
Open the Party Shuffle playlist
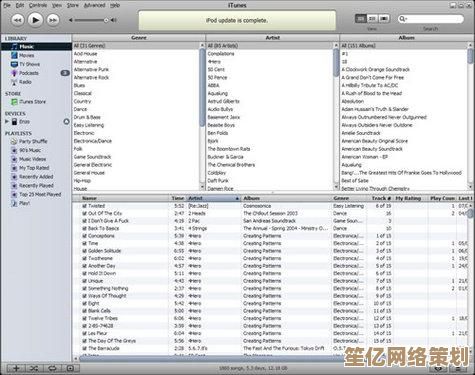pyautogui.click(x=33, y=141)
